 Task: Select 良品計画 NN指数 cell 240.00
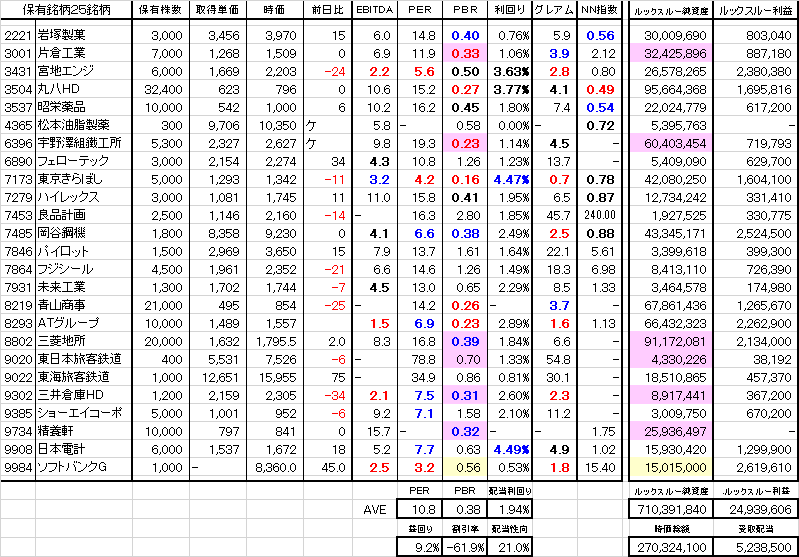pyautogui.click(x=600, y=215)
